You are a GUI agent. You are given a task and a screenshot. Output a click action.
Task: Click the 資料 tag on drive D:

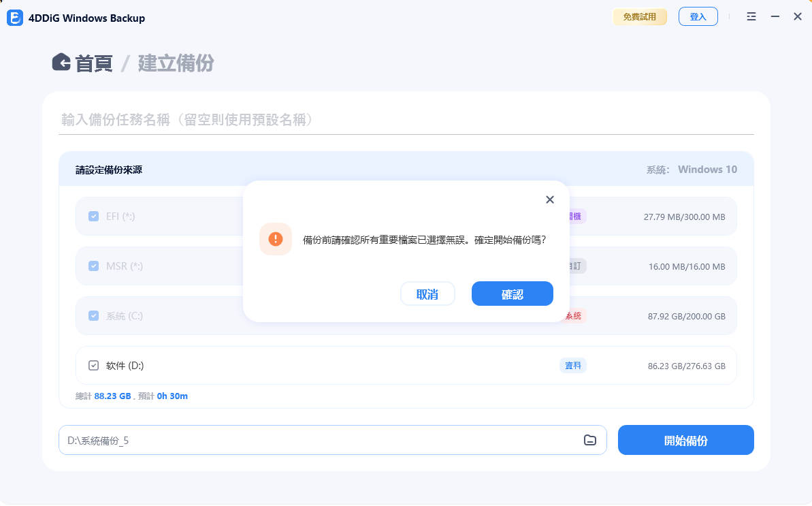[573, 366]
